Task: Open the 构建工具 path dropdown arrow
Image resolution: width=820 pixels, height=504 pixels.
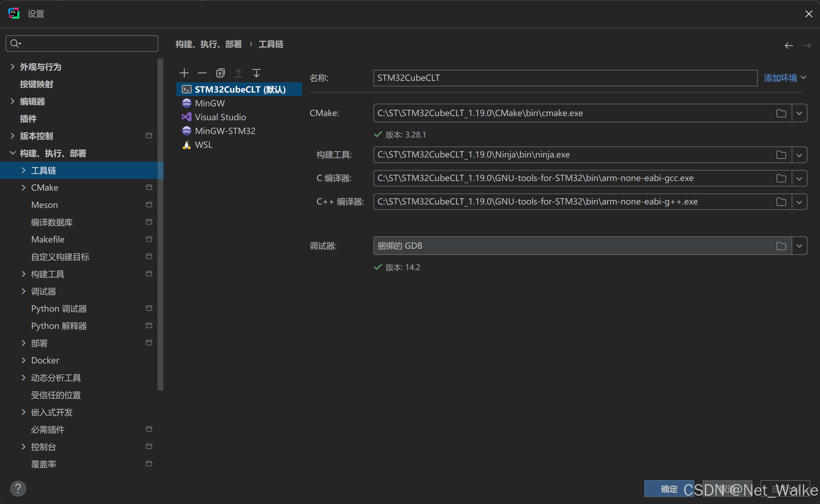Action: tap(799, 155)
